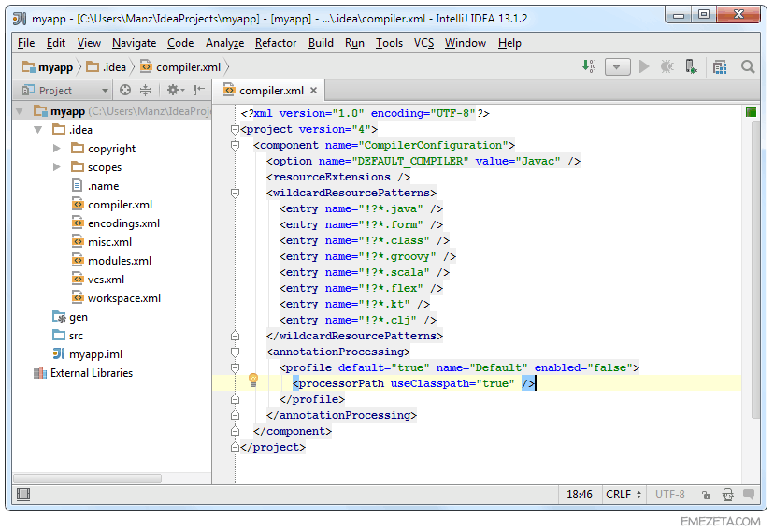The image size is (774, 532).
Task: Click the Run with Coverage icon
Action: pyautogui.click(x=691, y=66)
